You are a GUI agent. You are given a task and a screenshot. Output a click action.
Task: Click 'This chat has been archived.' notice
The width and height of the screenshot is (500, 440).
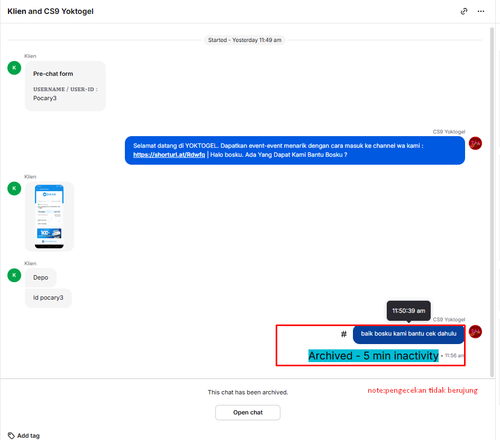coord(248,392)
